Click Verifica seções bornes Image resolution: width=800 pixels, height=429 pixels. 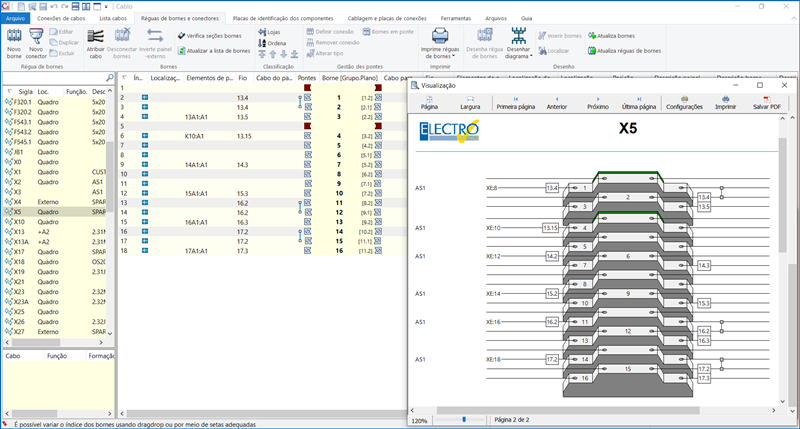coord(211,35)
